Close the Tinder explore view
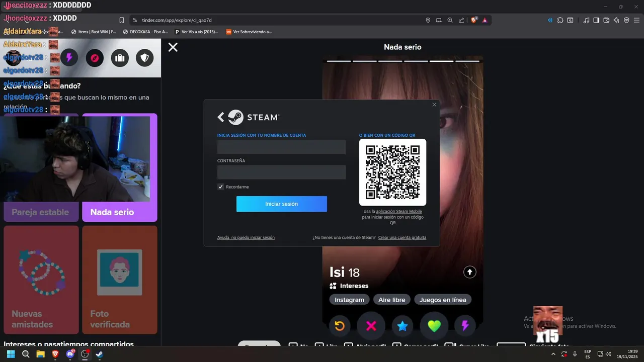This screenshot has width=644, height=362. tap(173, 47)
